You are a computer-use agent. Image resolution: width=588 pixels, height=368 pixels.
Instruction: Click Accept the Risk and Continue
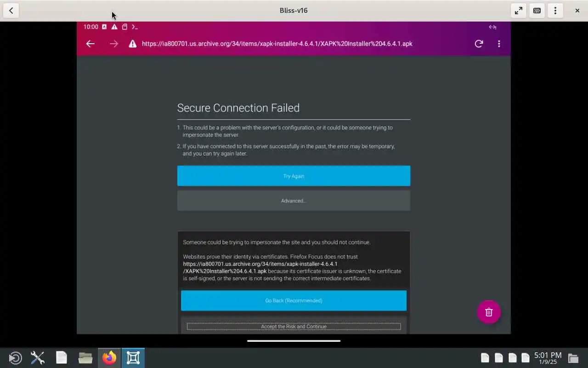coord(294,327)
